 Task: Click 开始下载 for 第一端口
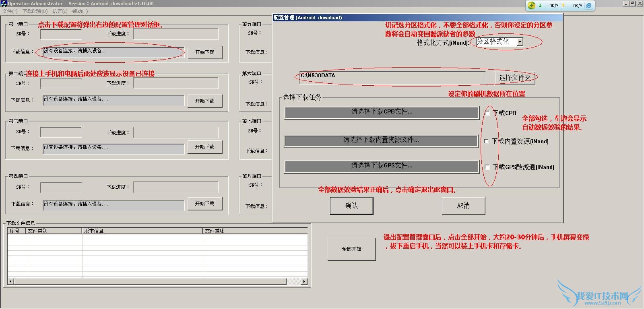205,52
